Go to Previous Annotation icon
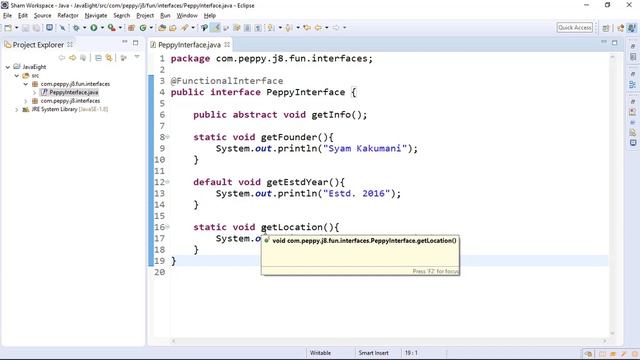The image size is (640, 360). click(x=289, y=28)
